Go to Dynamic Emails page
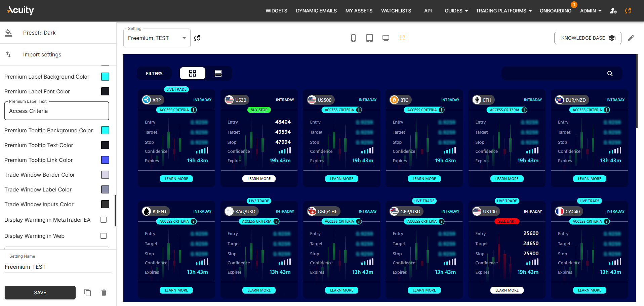Screen dimensions: 644x306 pyautogui.click(x=316, y=11)
